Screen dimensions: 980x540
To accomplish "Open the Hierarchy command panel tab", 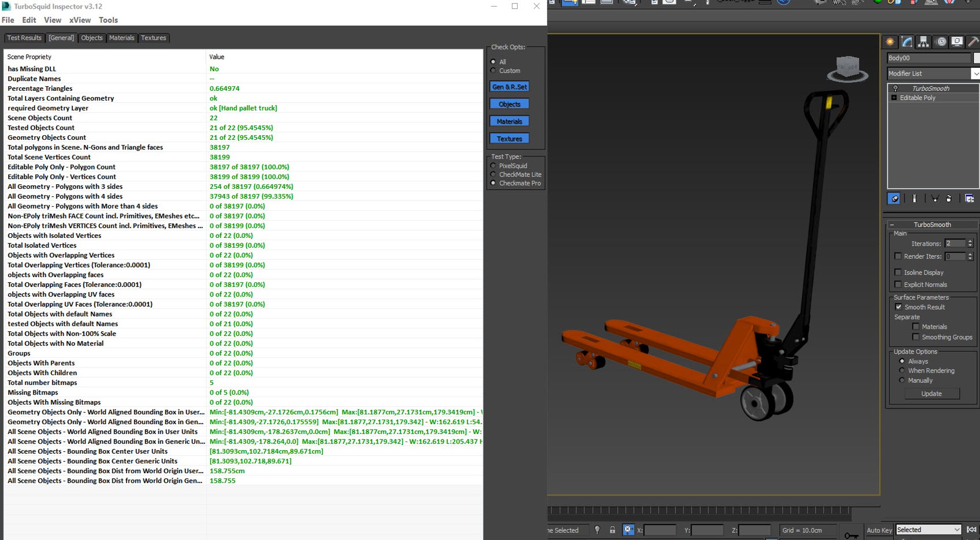I will coord(923,42).
